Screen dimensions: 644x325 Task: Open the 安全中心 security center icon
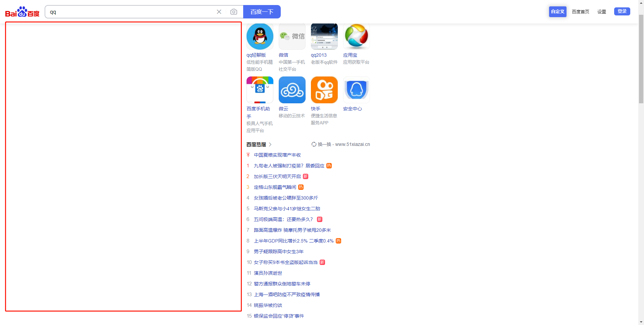pos(356,90)
